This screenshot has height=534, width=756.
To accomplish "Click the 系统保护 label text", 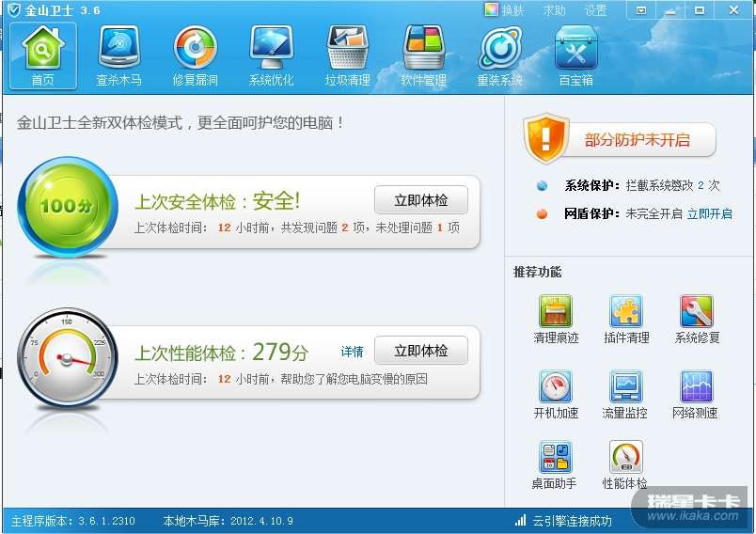I will coord(592,185).
